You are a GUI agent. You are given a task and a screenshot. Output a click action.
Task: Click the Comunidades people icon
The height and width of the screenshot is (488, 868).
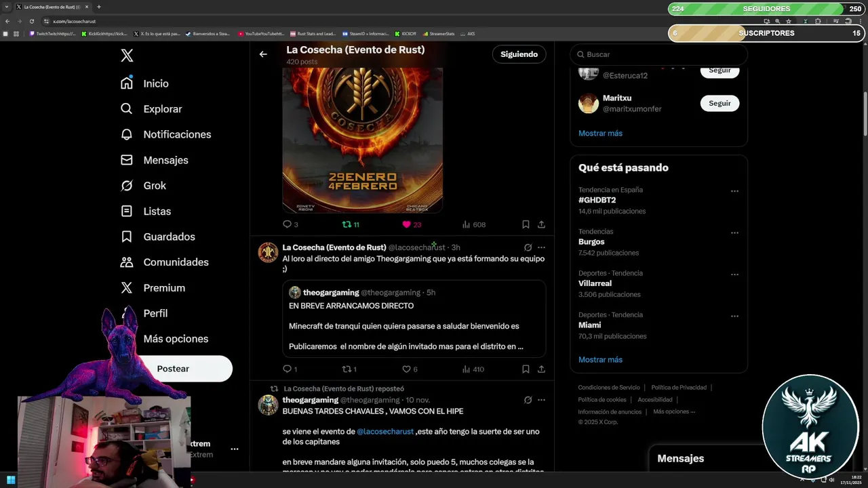point(127,262)
